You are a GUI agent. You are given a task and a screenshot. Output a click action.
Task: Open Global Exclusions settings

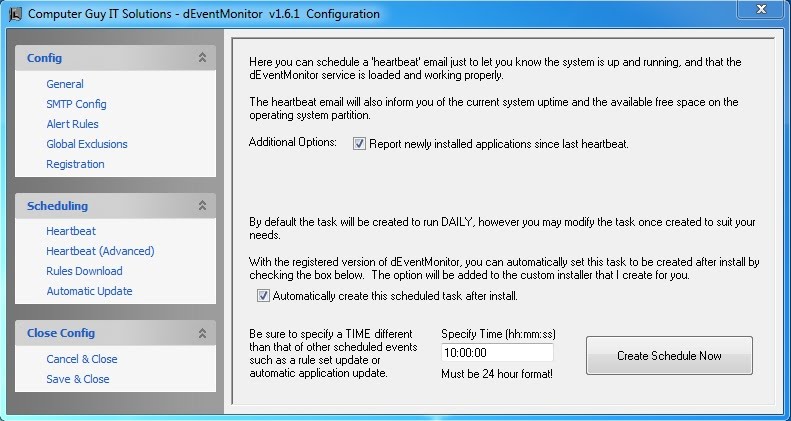87,144
